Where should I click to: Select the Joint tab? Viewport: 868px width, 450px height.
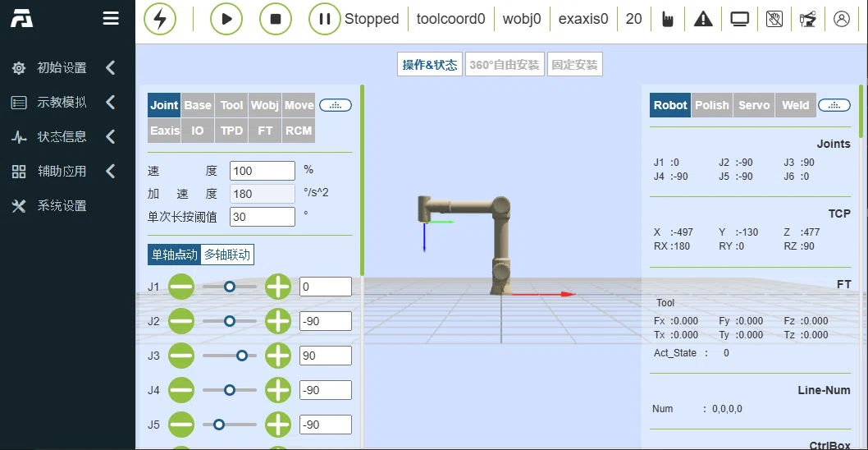[x=164, y=105]
